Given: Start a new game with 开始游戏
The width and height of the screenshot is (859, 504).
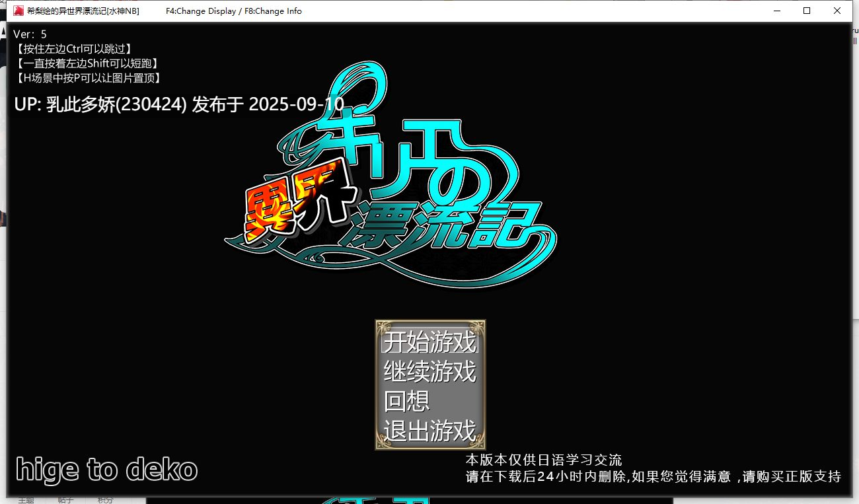Looking at the screenshot, I should [430, 342].
